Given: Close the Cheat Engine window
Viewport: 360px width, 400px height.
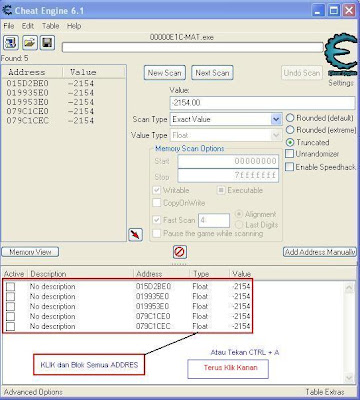Looking at the screenshot, I should click(x=349, y=10).
